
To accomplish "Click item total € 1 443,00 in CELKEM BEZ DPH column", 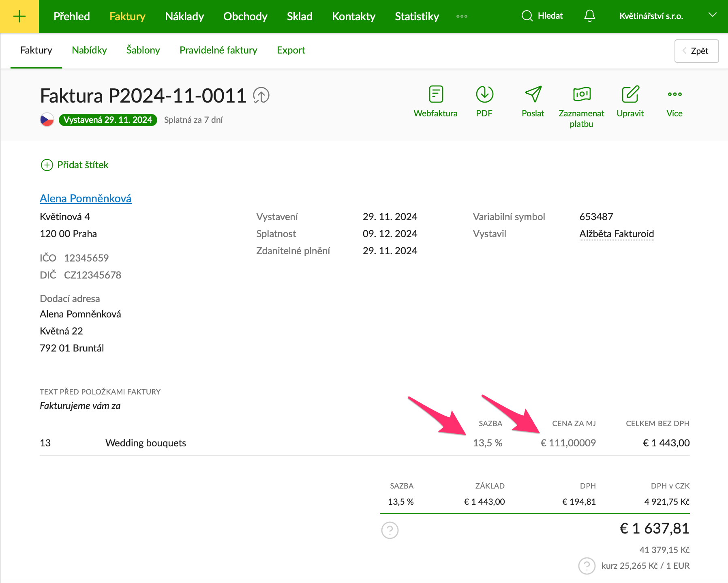I will tap(666, 443).
